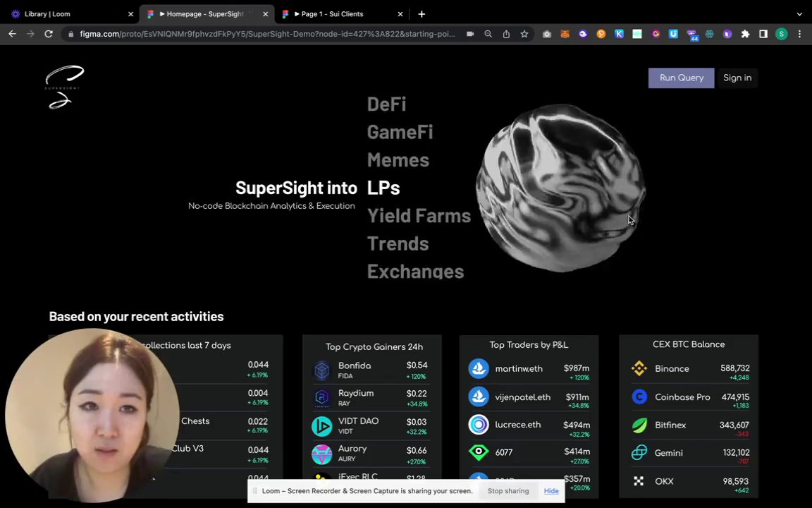Viewport: 812px width, 508px height.
Task: Open the screenshot camera extension
Action: [547, 34]
